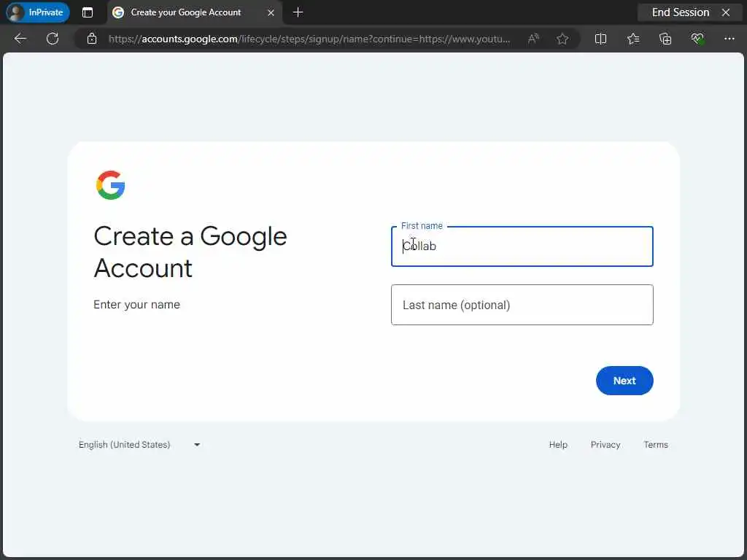Open Settings and more ellipsis menu
The height and width of the screenshot is (560, 747).
click(x=729, y=39)
